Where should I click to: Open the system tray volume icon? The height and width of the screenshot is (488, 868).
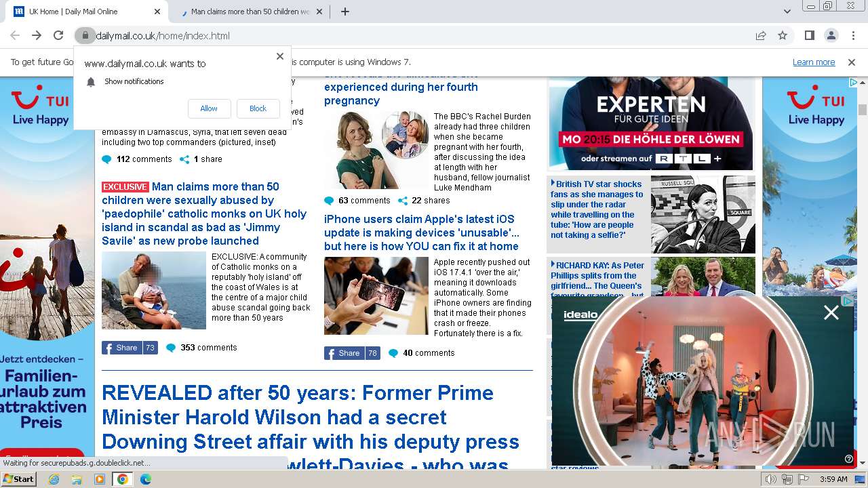(771, 479)
